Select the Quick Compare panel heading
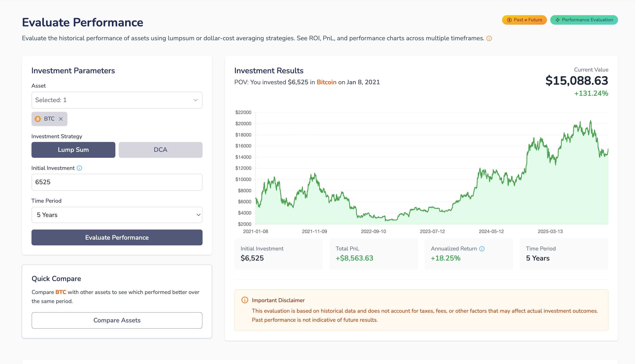 pyautogui.click(x=56, y=278)
